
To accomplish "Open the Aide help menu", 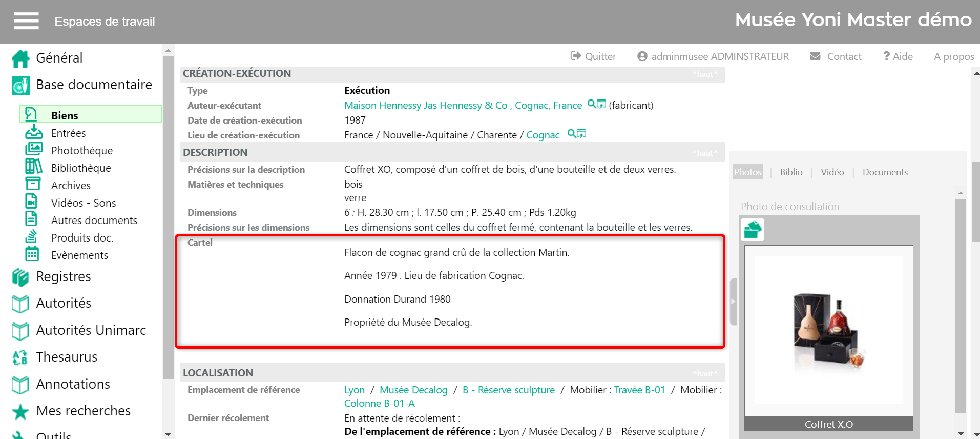I will (x=898, y=56).
